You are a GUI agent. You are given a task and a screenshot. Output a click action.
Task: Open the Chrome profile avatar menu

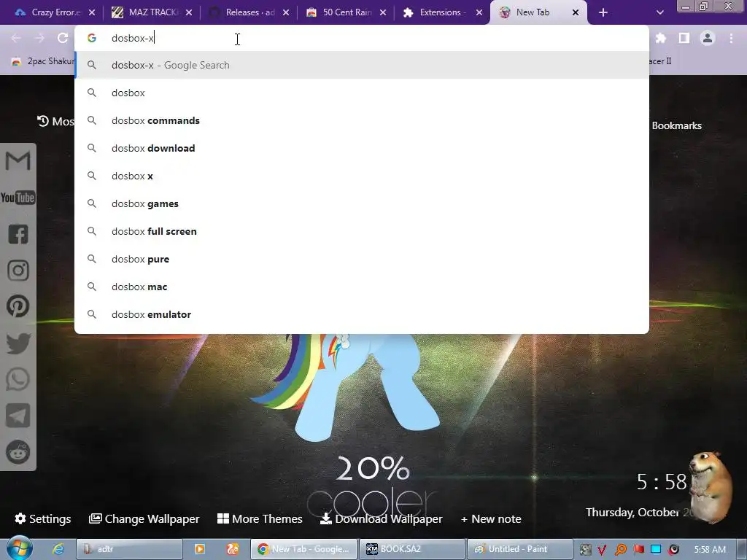[x=708, y=38]
